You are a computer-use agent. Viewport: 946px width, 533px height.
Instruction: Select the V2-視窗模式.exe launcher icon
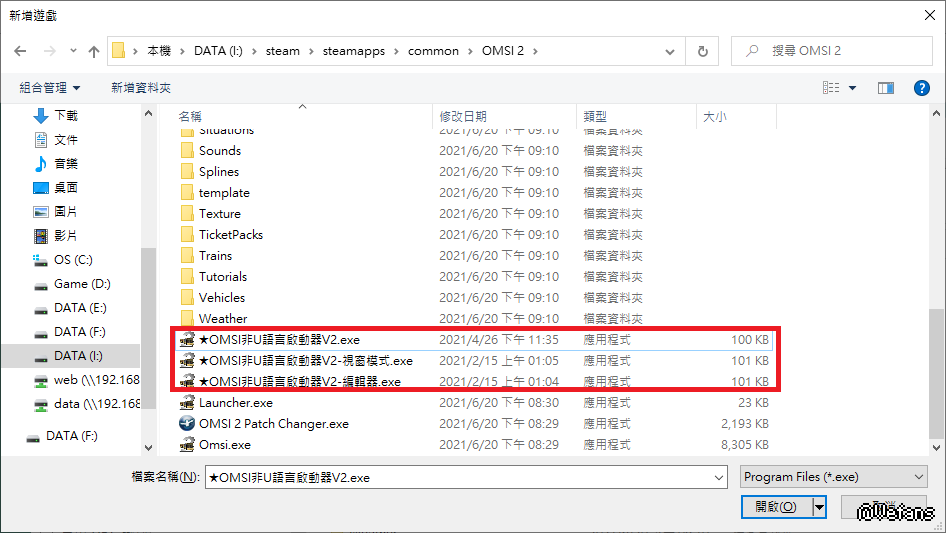click(188, 361)
